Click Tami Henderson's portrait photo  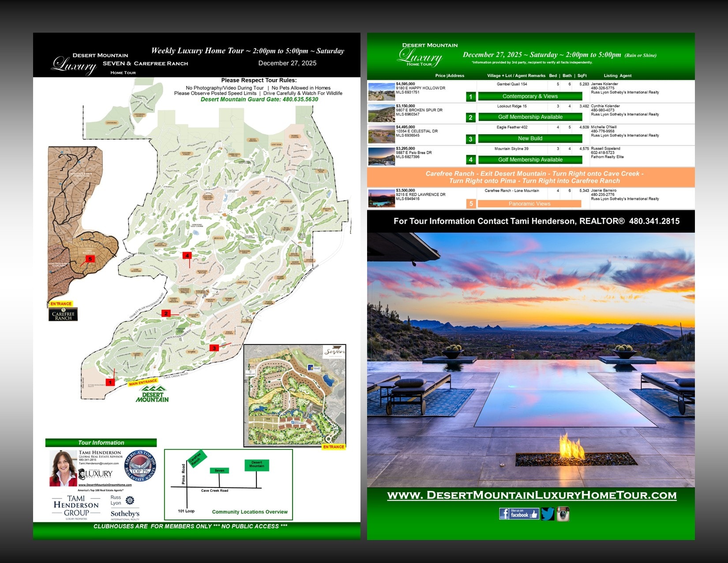tap(63, 468)
